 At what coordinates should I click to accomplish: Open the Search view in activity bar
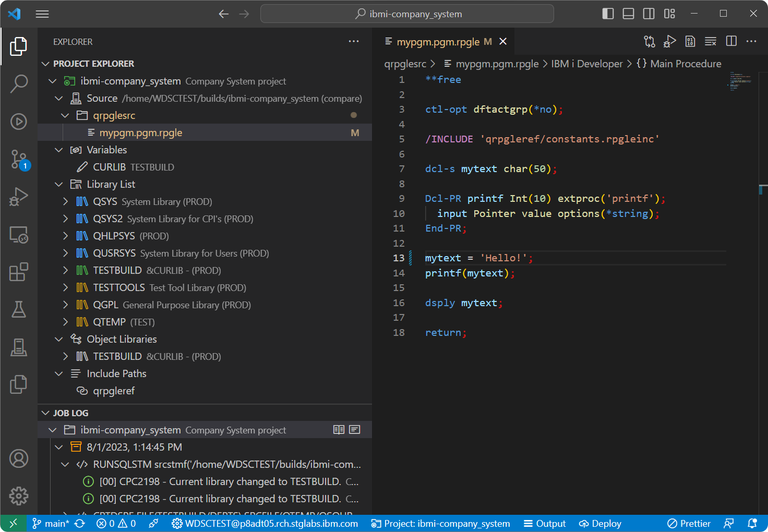point(19,83)
